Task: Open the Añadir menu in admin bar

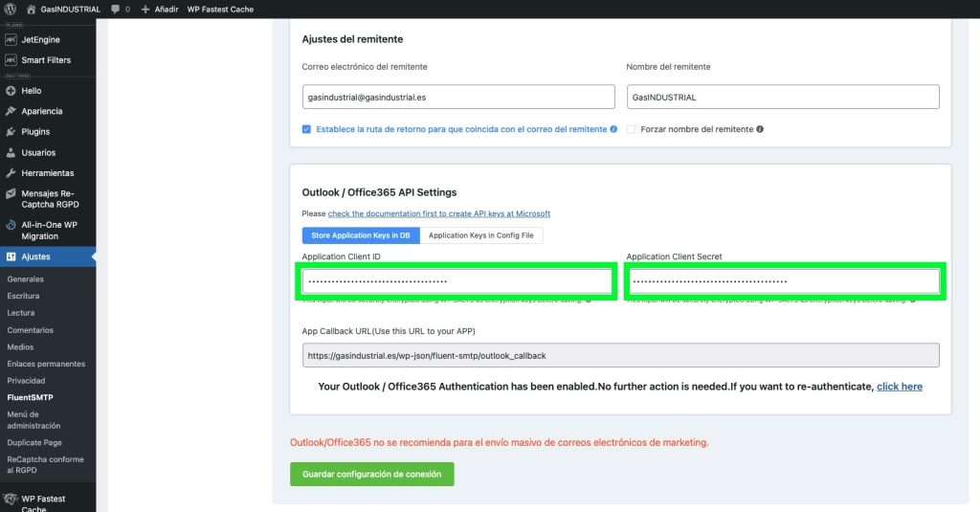Action: (160, 9)
